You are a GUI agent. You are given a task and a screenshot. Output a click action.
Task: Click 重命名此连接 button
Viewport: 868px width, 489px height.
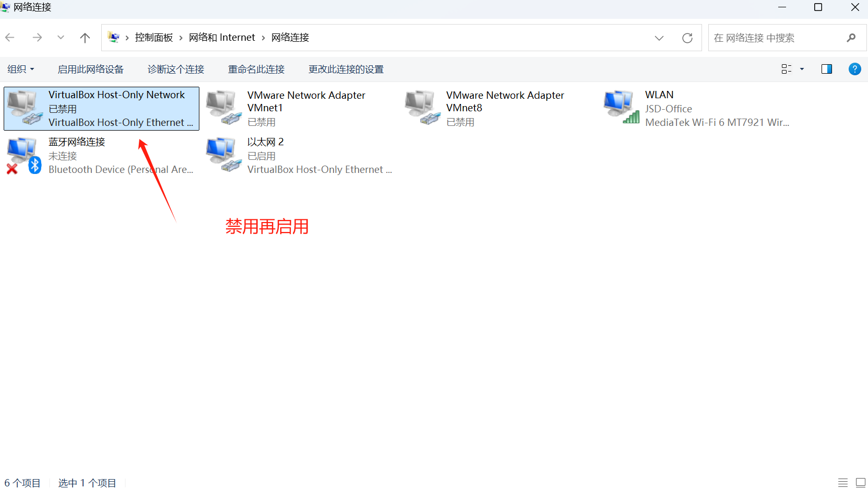coord(256,69)
